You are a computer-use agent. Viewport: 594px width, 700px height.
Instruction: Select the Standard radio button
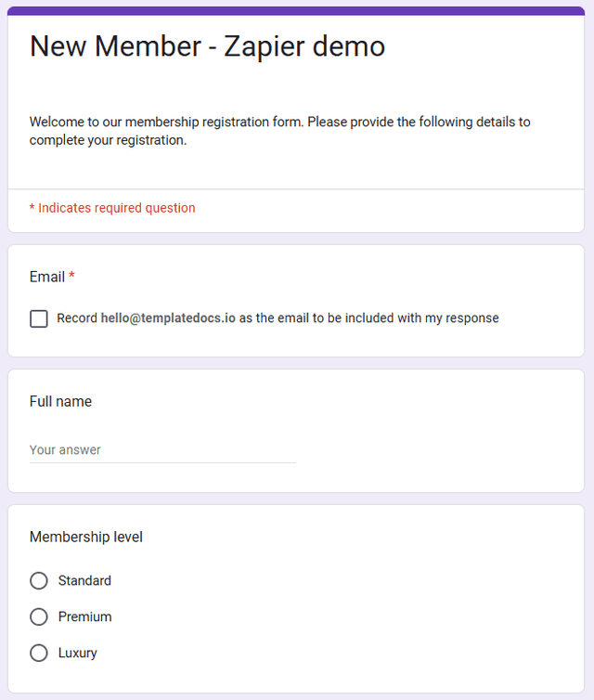coord(39,581)
